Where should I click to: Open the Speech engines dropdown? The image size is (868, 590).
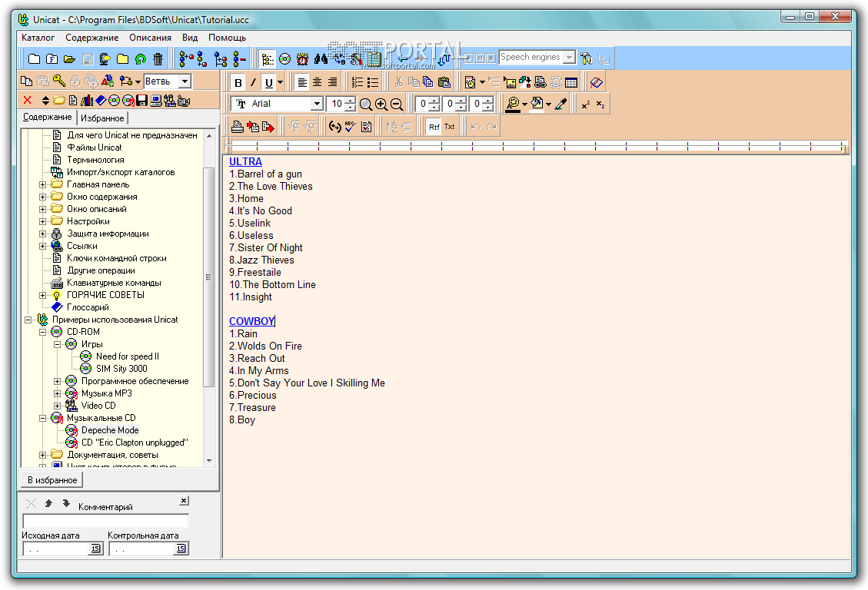pyautogui.click(x=569, y=58)
